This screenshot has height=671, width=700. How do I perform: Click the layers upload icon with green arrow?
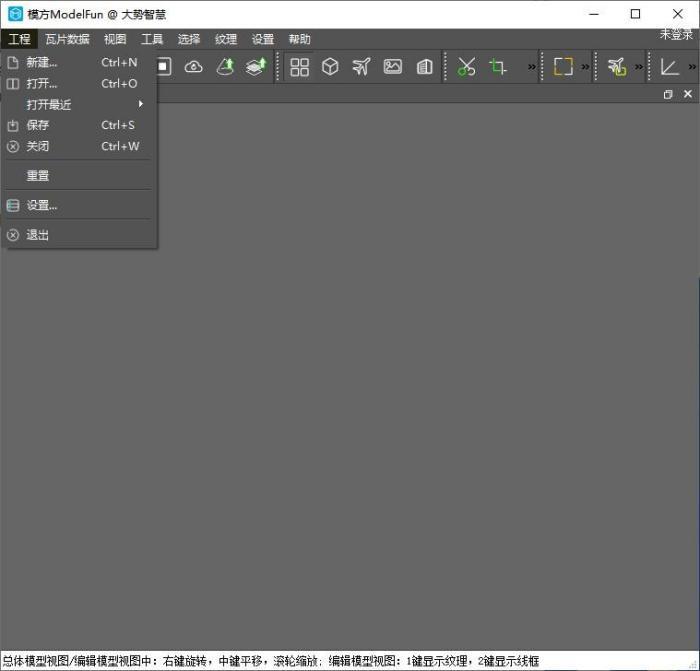(256, 67)
